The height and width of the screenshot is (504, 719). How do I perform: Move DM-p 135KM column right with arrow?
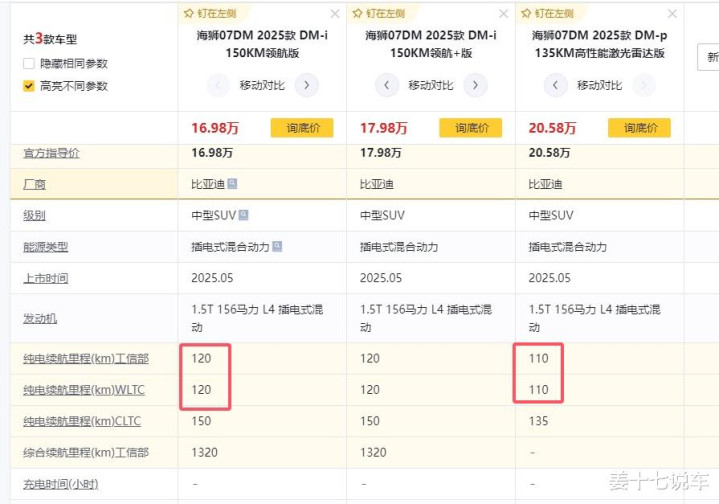[x=644, y=85]
